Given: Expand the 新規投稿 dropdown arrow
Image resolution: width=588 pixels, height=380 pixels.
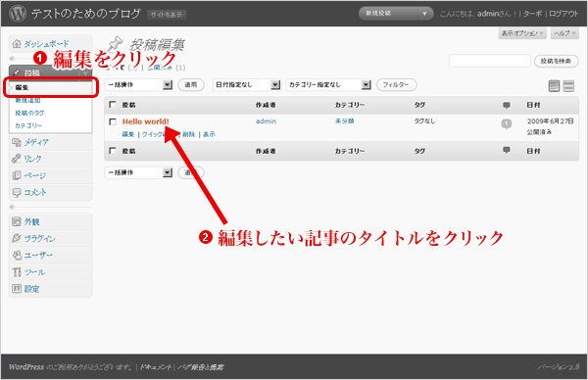Looking at the screenshot, I should [x=425, y=14].
